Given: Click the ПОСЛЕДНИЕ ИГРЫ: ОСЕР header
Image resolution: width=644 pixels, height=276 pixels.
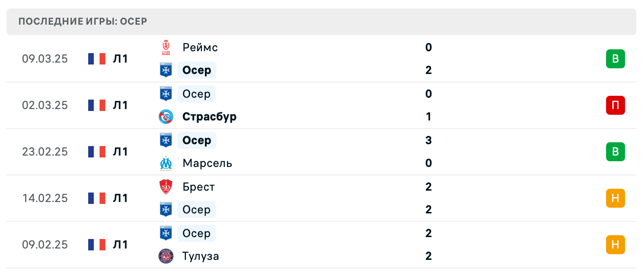Looking at the screenshot, I should [83, 21].
